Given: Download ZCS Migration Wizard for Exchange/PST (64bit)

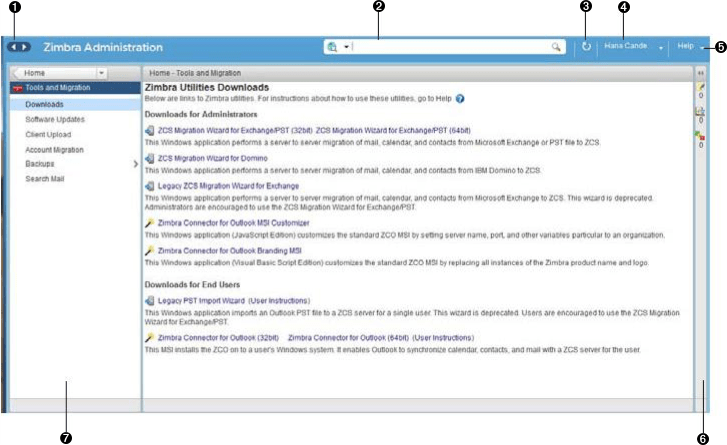Looking at the screenshot, I should [393, 131].
